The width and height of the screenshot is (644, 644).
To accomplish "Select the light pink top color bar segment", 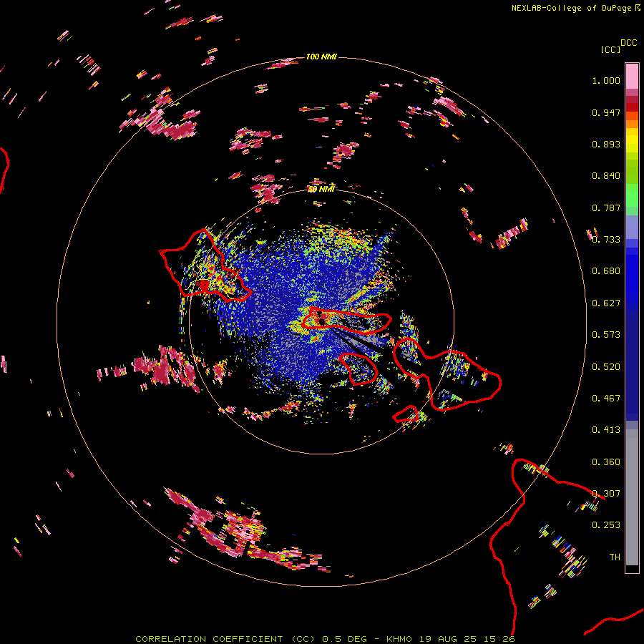I will pyautogui.click(x=632, y=76).
